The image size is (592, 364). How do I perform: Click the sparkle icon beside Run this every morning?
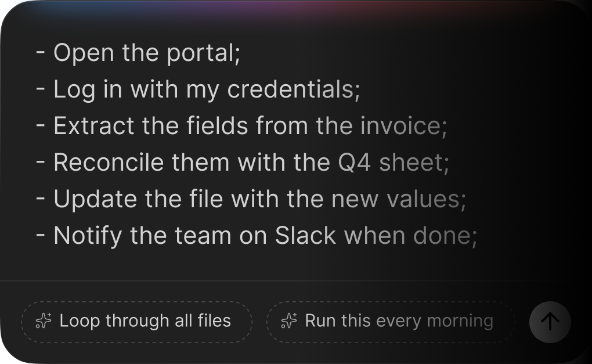pyautogui.click(x=288, y=321)
